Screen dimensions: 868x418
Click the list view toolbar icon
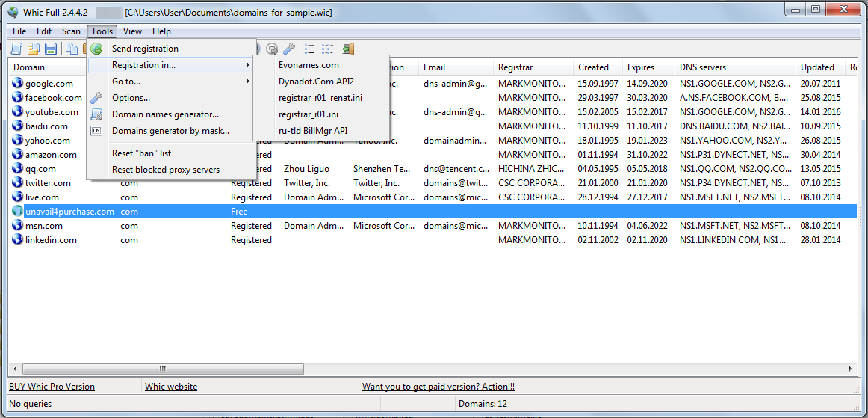310,49
